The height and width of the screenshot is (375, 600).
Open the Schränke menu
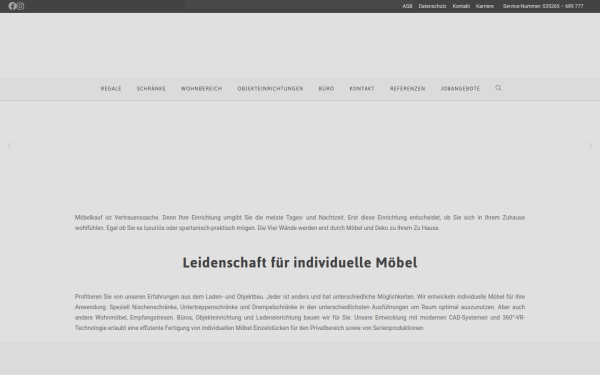pos(151,88)
